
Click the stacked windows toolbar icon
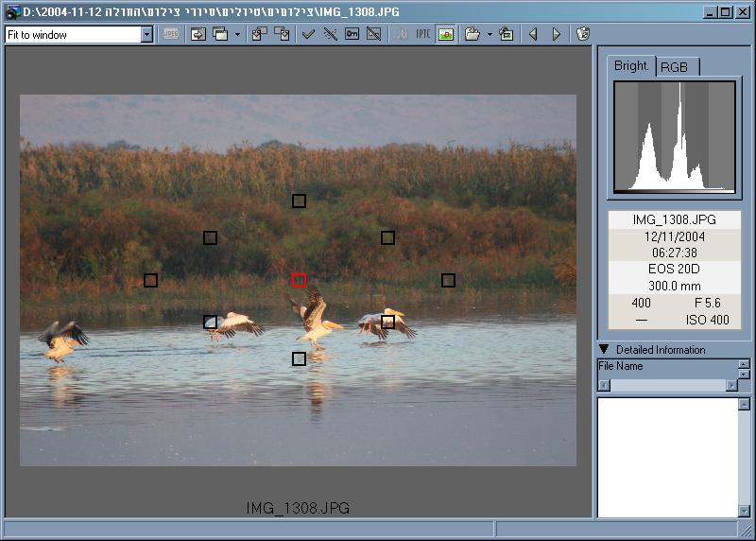pos(220,34)
